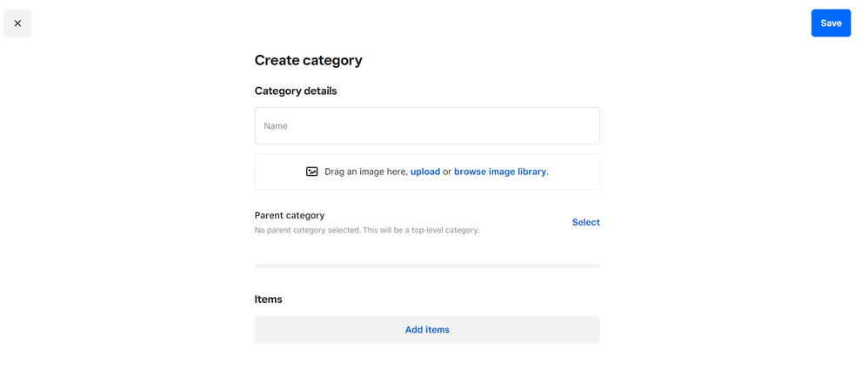
Task: Focus the category Name input field
Action: [x=427, y=126]
